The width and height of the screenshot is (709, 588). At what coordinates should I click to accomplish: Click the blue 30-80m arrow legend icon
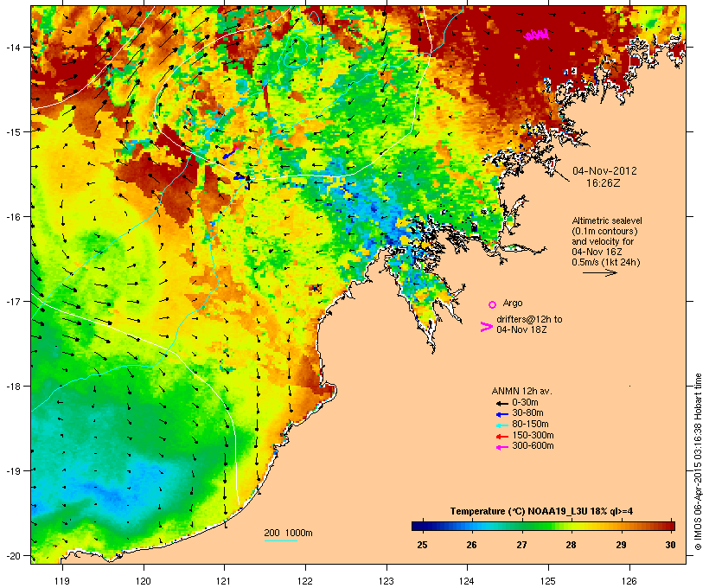[501, 414]
